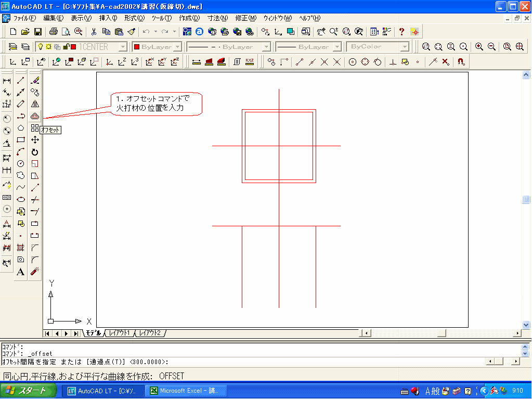Select the Line drawing tool
Screen dimensions: 532x399
click(21, 81)
